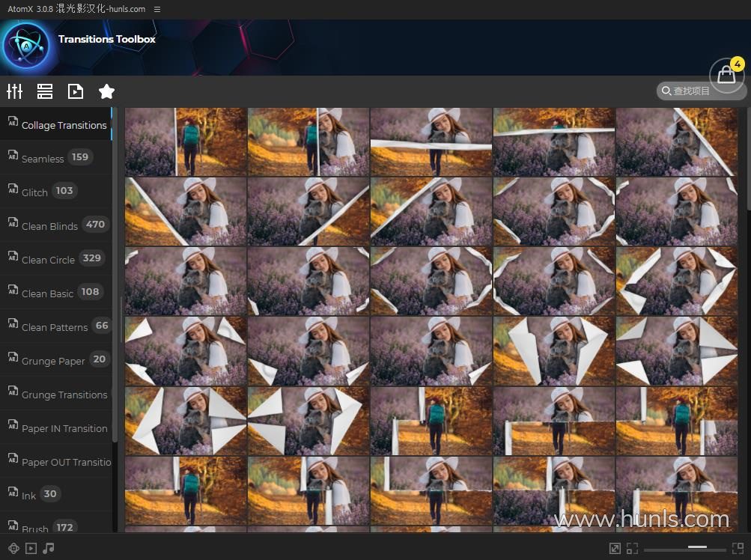Screen dimensions: 751x560
Task: Click the AE icon beside Collage Transitions
Action: point(13,121)
